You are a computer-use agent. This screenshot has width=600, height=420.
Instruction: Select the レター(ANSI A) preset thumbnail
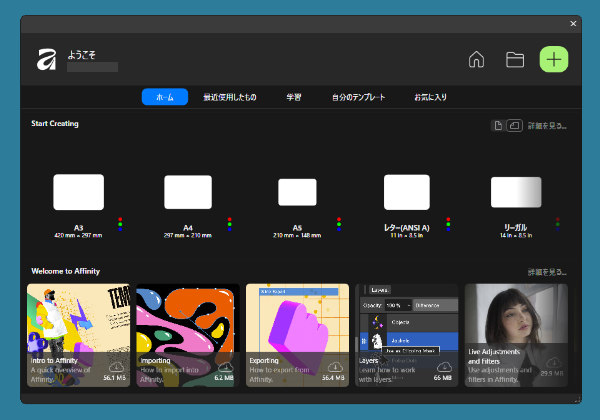pyautogui.click(x=407, y=192)
